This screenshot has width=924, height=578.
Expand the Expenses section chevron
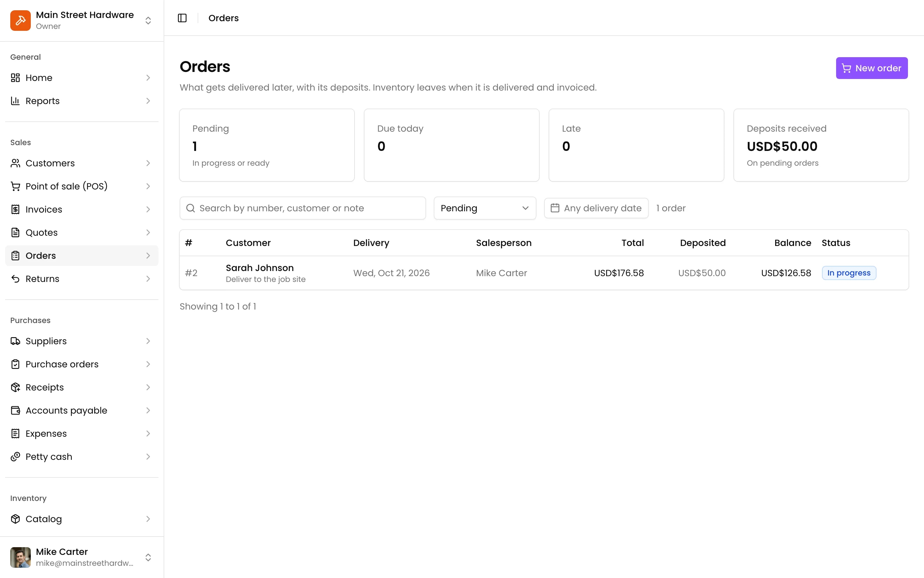[x=148, y=433]
